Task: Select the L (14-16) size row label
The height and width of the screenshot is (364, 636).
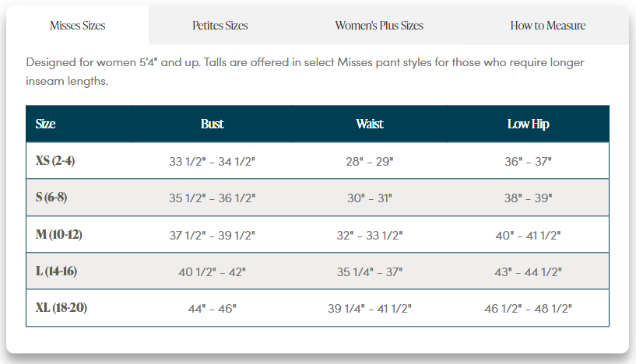Action: 57,271
